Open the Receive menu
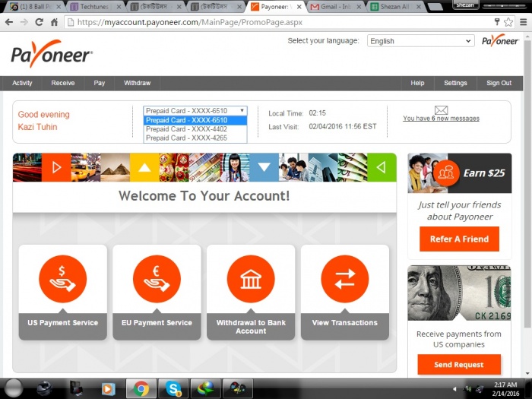This screenshot has width=532, height=399. point(63,83)
